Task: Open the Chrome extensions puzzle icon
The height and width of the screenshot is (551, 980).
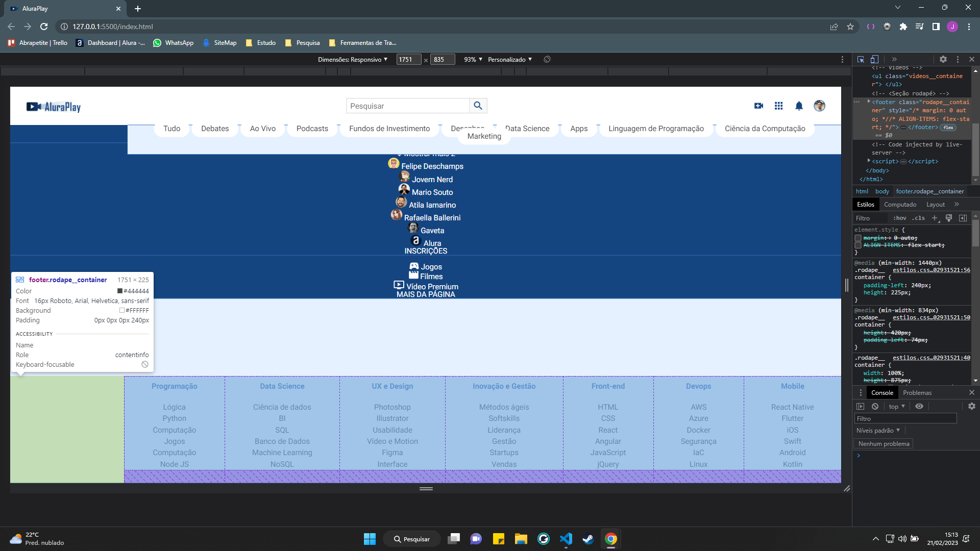Action: click(x=903, y=27)
